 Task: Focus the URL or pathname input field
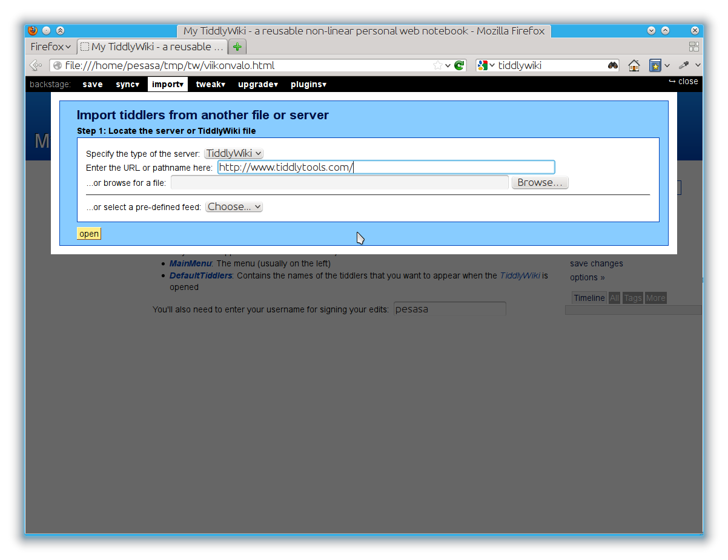click(386, 167)
